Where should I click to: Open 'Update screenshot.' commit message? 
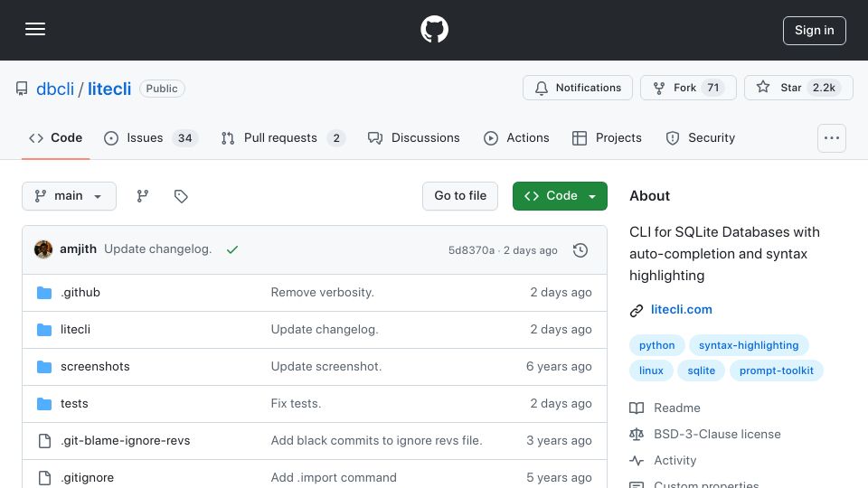pyautogui.click(x=326, y=366)
